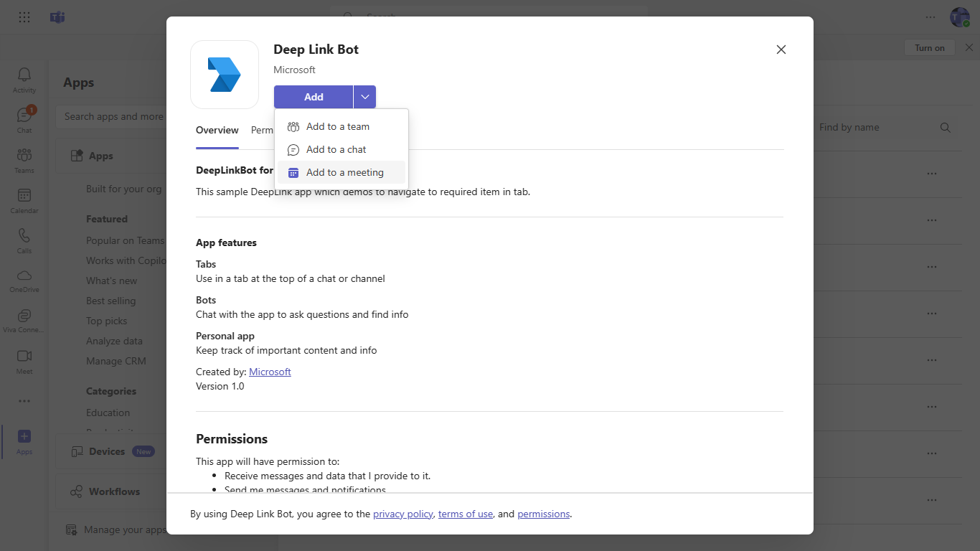Open the terms of use link
Screen dimensions: 980x551
466,514
